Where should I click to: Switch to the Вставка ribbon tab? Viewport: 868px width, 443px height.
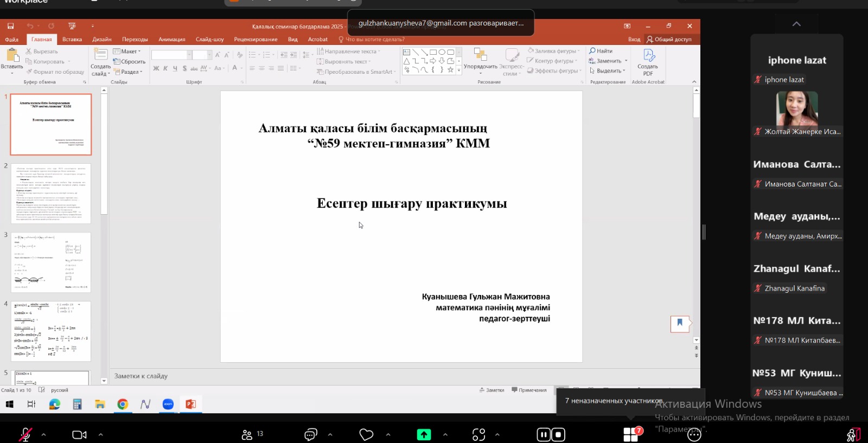coord(72,39)
